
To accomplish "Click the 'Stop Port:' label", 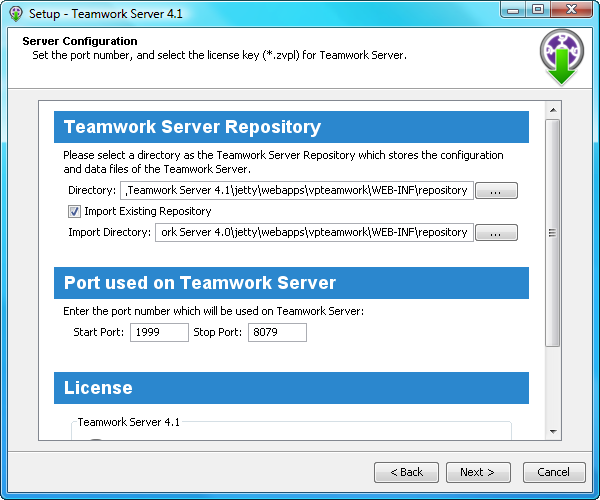I will point(217,332).
